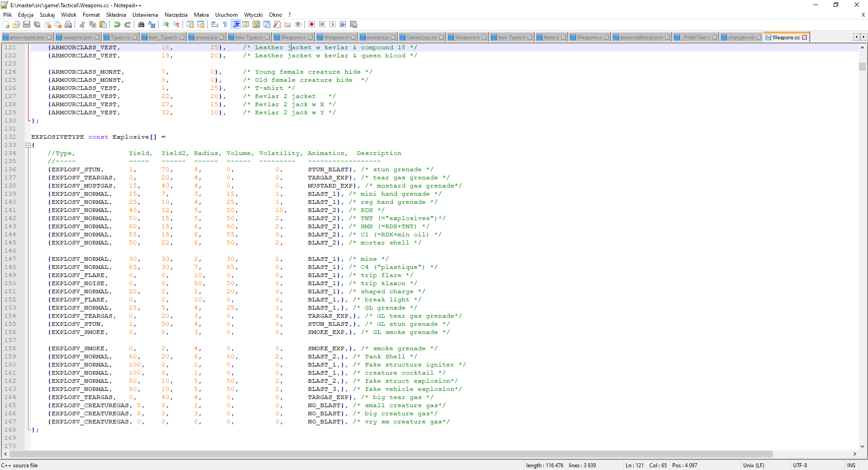Open Find with the binoculars icon
This screenshot has height=470, width=868.
[x=142, y=24]
